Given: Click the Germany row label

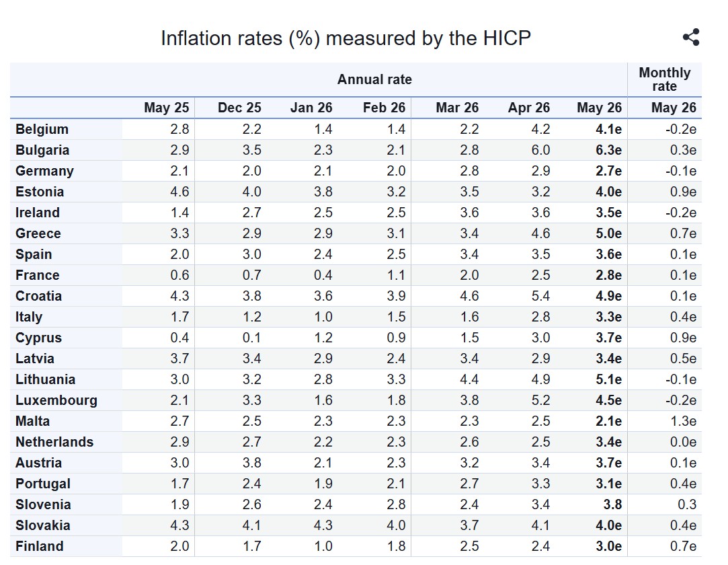Looking at the screenshot, I should (44, 171).
